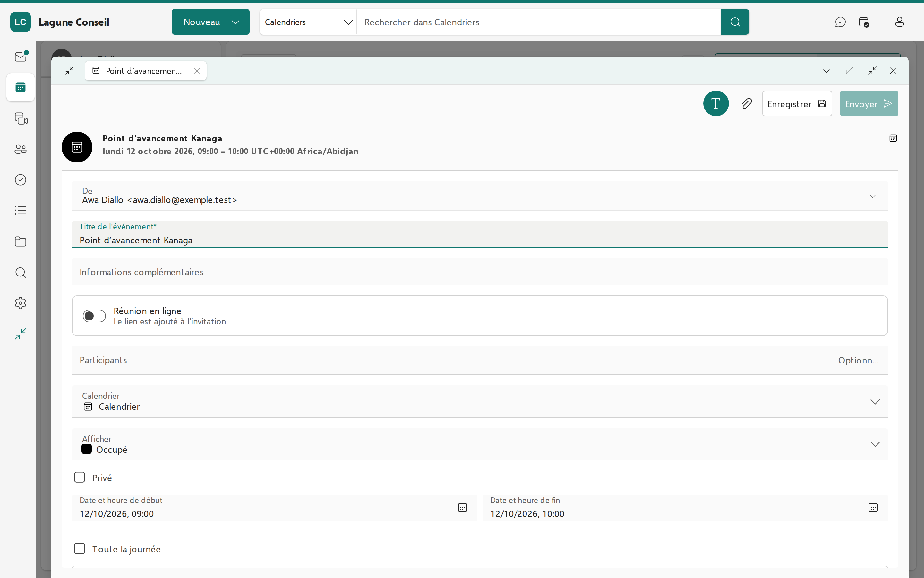The image size is (924, 578).
Task: Click the Optionn... link in Participants
Action: coord(858,361)
